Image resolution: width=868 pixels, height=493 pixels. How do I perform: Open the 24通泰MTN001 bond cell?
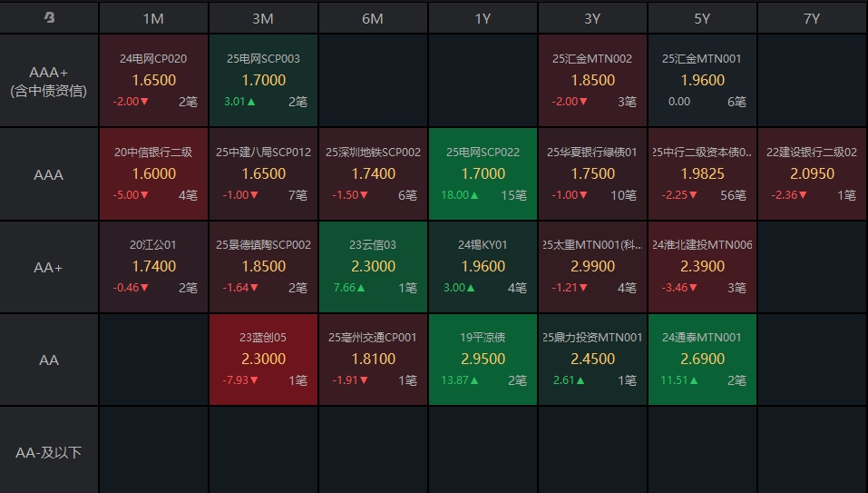click(x=702, y=360)
